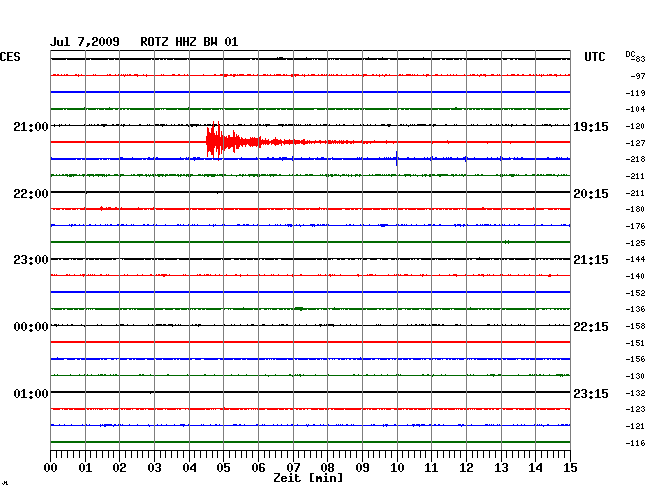650x494 pixels.
Task: Click the 09 minute axis label
Action: click(x=362, y=468)
